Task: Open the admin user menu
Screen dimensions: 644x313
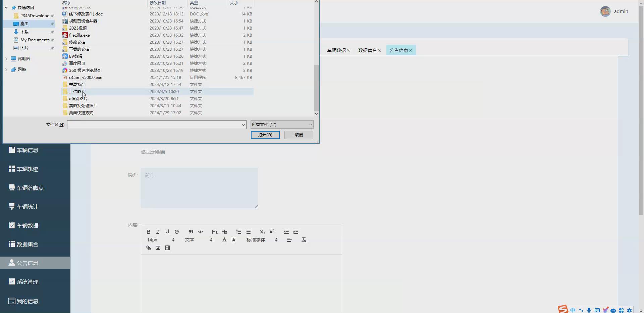Action: pyautogui.click(x=614, y=11)
